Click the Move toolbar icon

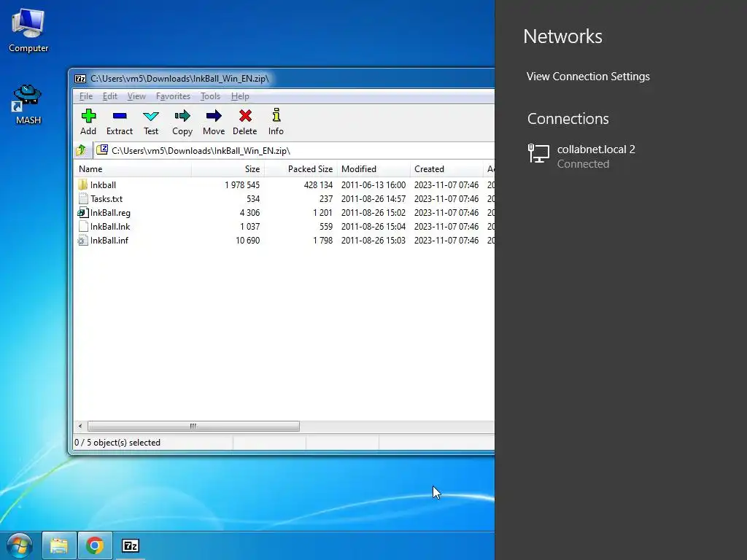click(214, 116)
